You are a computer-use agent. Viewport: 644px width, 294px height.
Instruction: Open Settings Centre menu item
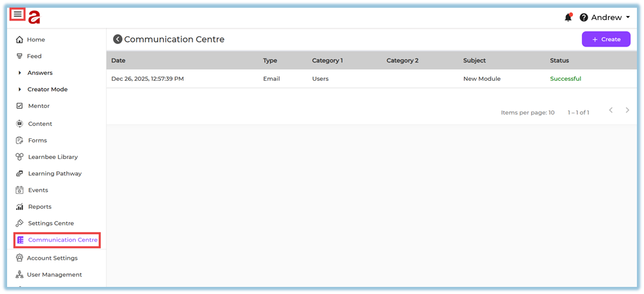50,224
